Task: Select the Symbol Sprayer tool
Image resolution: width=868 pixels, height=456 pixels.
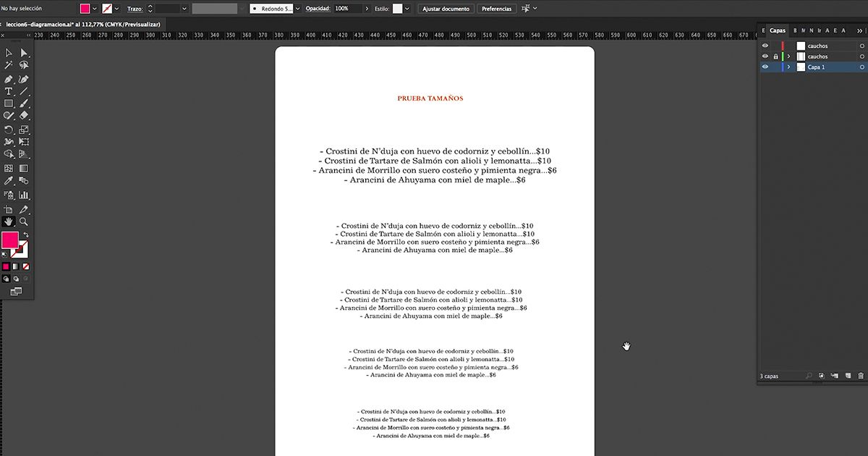Action: click(x=9, y=195)
